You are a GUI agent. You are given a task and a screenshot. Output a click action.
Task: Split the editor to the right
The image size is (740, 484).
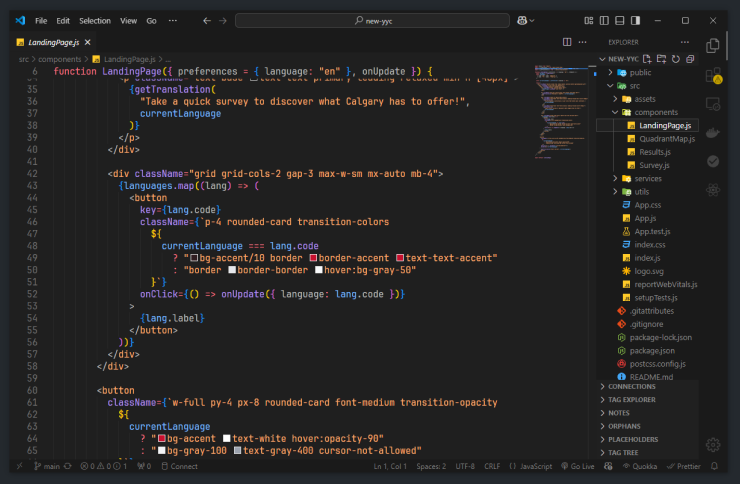pos(568,42)
